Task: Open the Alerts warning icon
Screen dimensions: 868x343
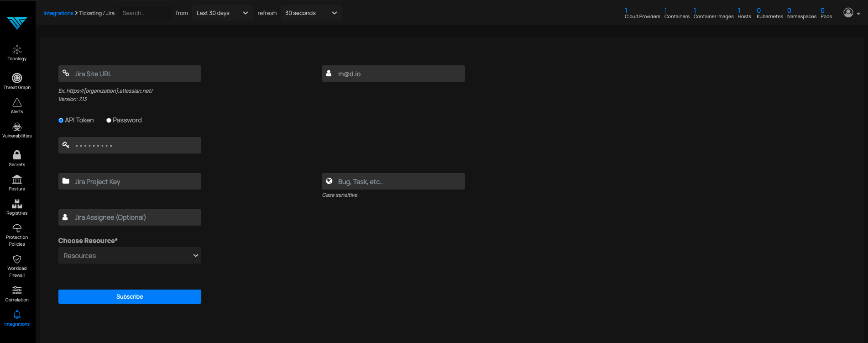Action: 17,103
